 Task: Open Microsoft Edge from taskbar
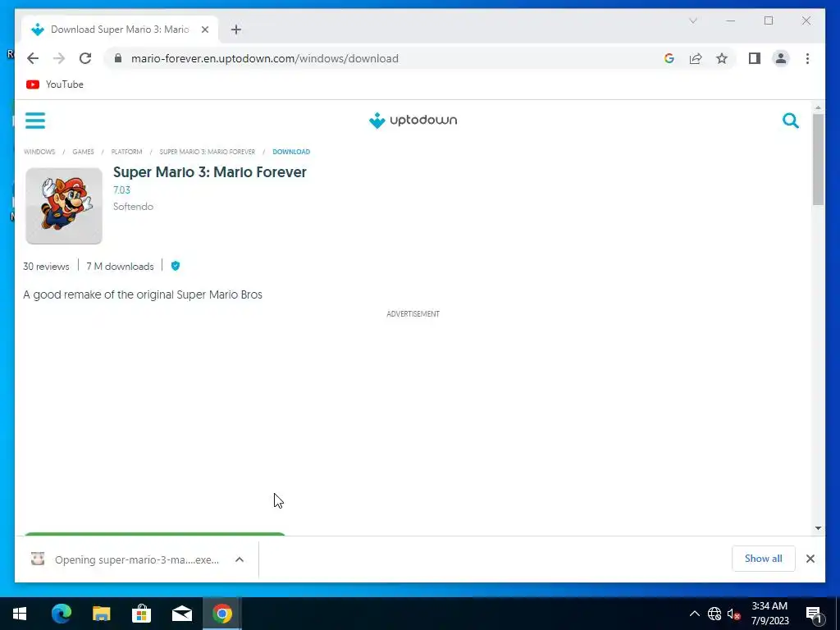point(61,614)
